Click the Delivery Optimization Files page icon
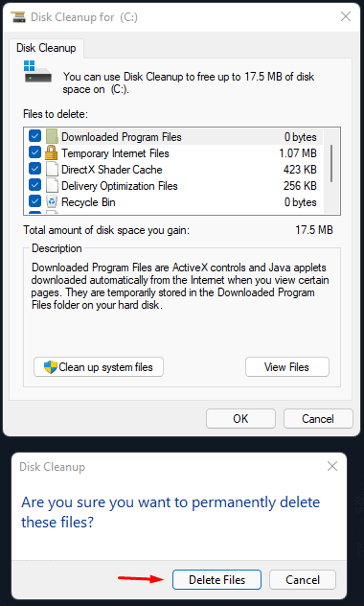Image resolution: width=364 pixels, height=606 pixels. pyautogui.click(x=52, y=185)
